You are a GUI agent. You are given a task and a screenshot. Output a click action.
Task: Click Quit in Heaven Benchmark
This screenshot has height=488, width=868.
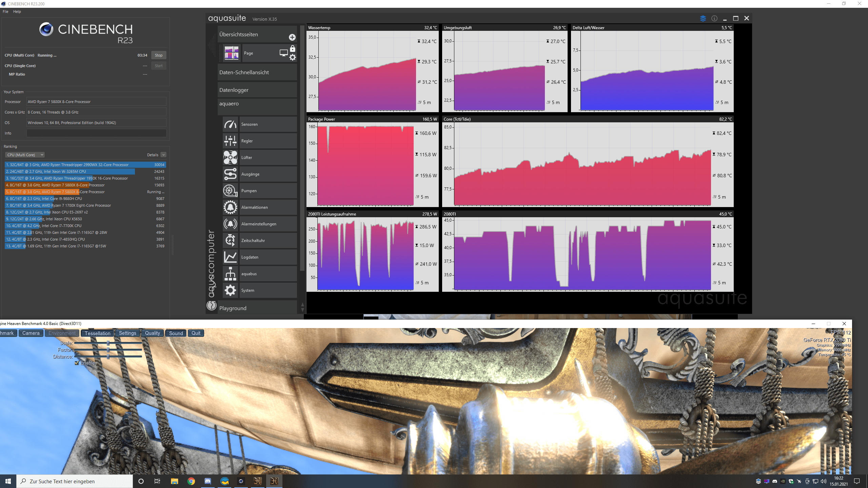[196, 333]
